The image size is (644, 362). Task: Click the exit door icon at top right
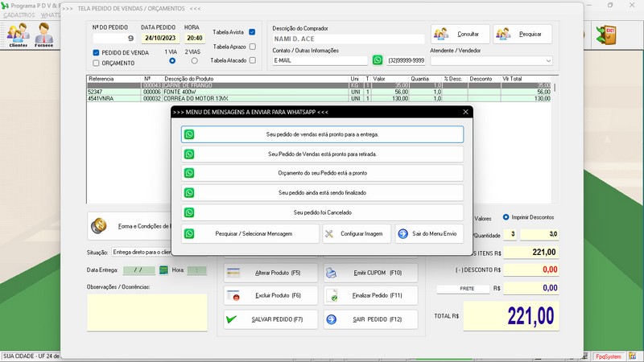(x=605, y=35)
